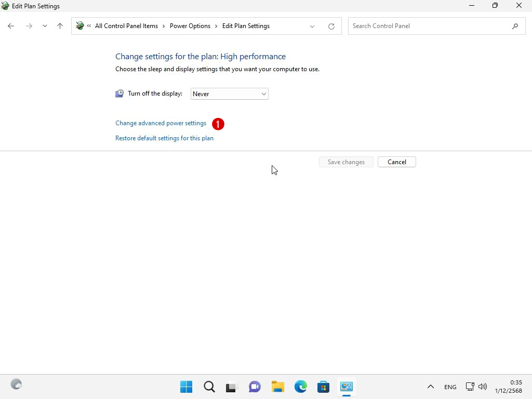Open taskbar Search
Viewport: 532px width, 399px height.
(209, 387)
